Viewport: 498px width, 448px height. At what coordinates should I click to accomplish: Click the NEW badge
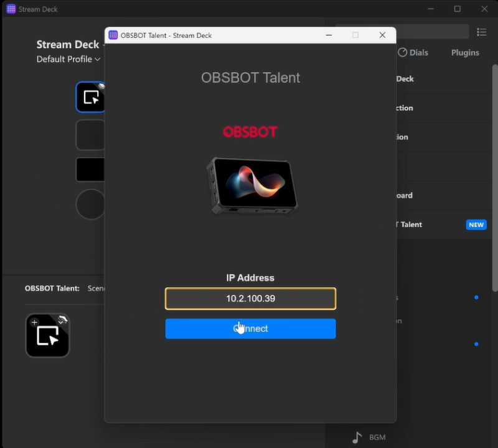tap(476, 225)
